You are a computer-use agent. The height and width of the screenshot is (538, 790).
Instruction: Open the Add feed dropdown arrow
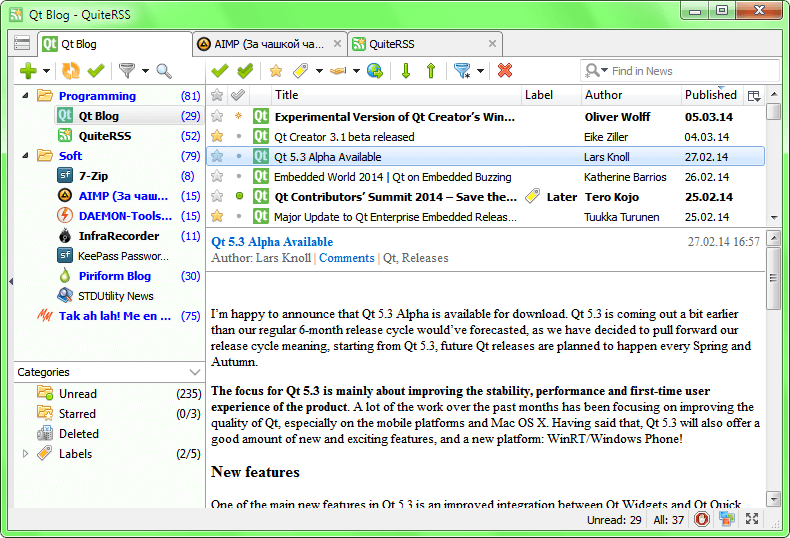(x=46, y=71)
